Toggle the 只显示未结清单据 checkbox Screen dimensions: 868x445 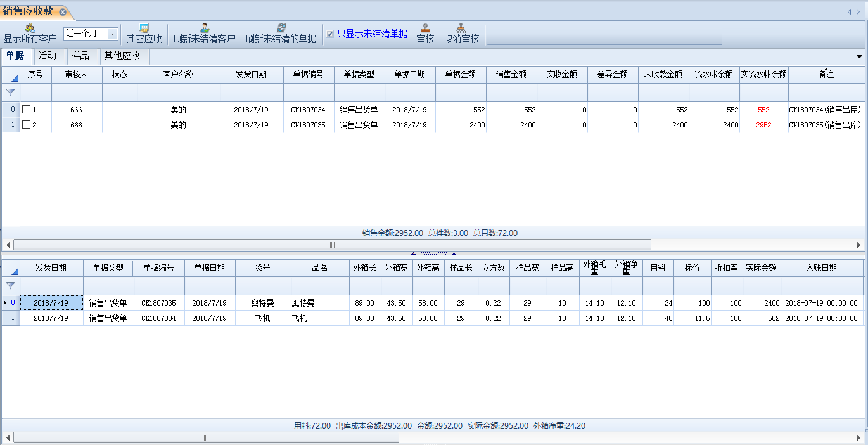(x=329, y=34)
